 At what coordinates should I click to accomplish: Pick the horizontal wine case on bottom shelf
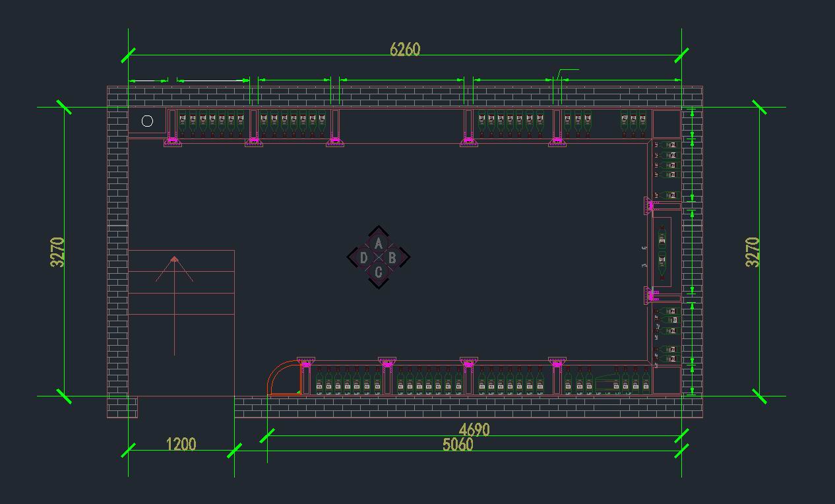click(x=607, y=384)
